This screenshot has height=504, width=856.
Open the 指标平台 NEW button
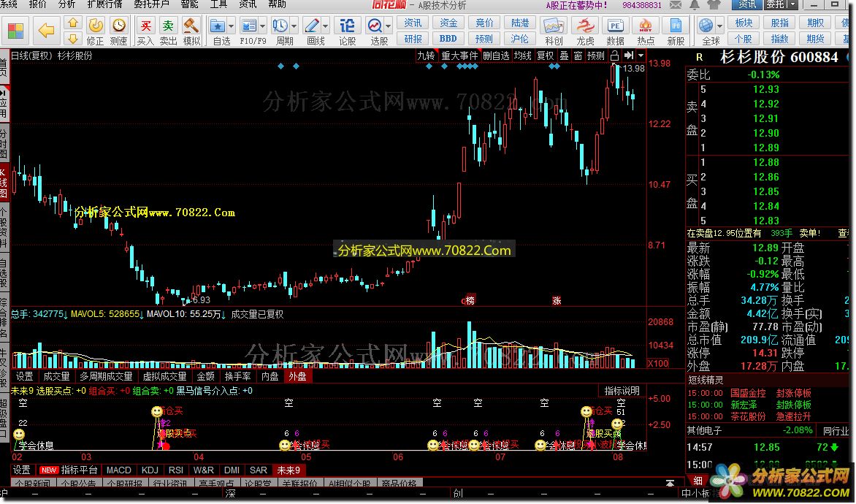[x=69, y=470]
